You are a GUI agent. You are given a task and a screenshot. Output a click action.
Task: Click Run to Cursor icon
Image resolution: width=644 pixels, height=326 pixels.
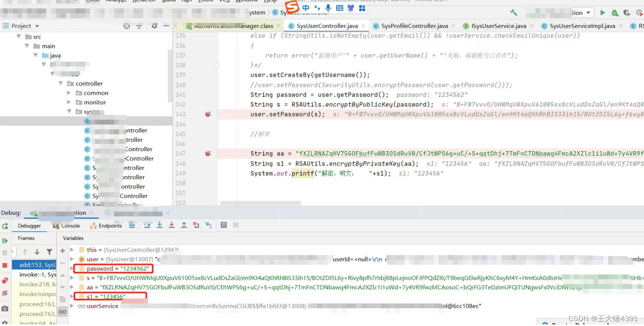coord(209,225)
